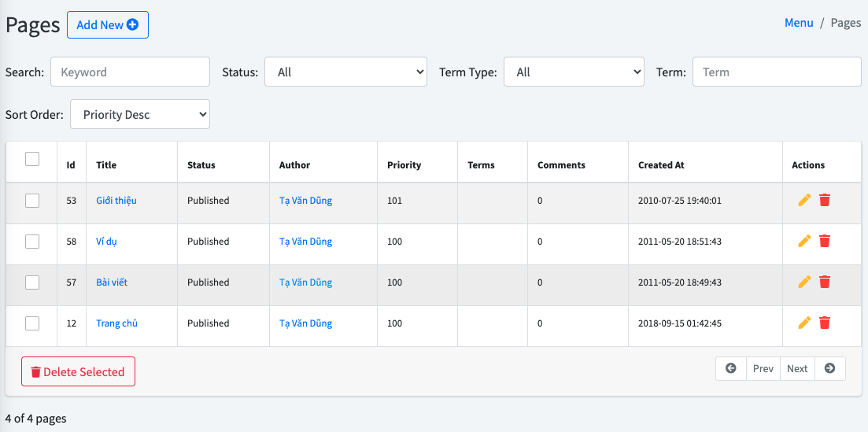The image size is (868, 432).
Task: Open the Bài viết page title link
Action: 113,282
